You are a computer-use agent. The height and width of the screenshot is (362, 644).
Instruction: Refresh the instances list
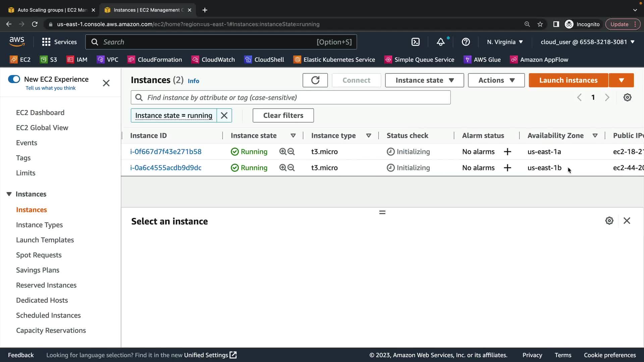tap(315, 80)
